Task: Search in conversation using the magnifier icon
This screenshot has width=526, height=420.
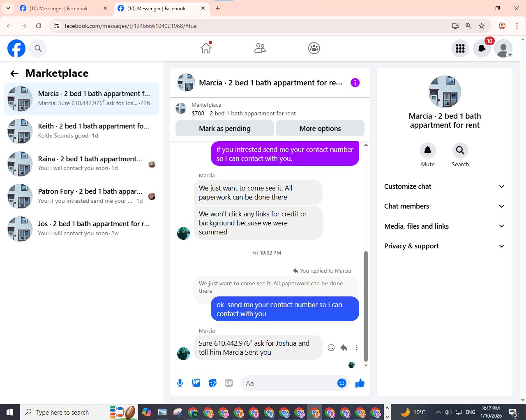Action: point(460,151)
